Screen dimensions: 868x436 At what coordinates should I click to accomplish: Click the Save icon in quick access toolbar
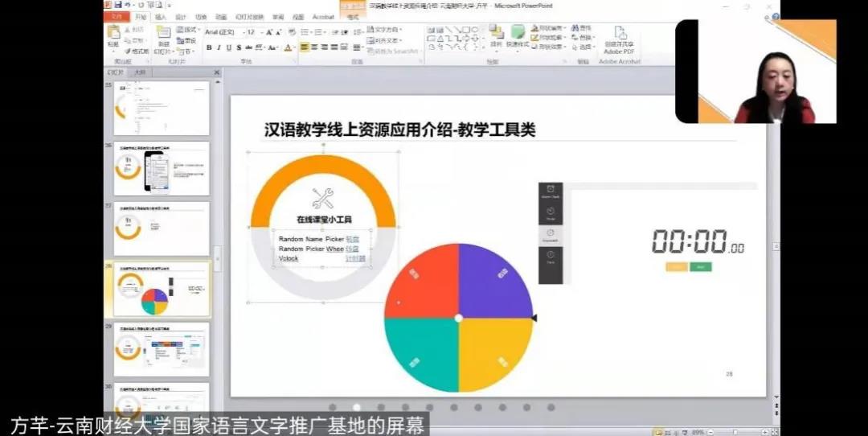[x=118, y=5]
